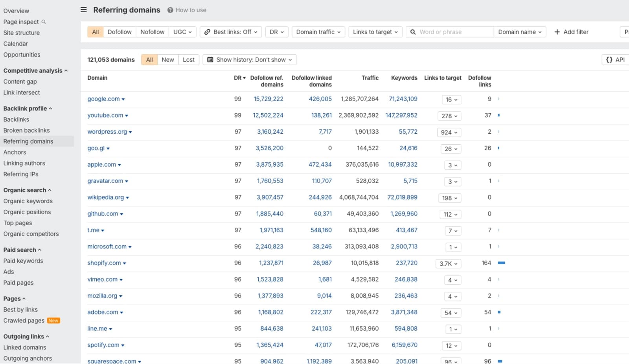The height and width of the screenshot is (364, 629).
Task: Click the search magnifier icon in filter bar
Action: 413,32
